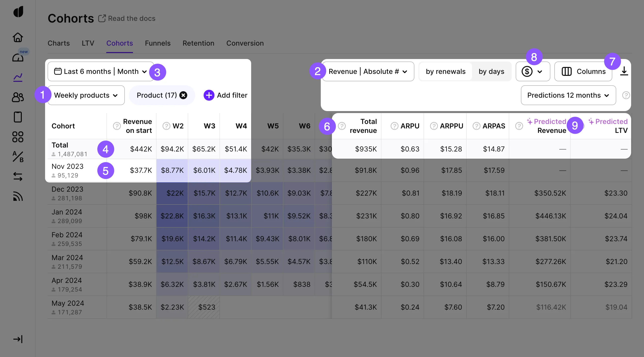Expand the Weekly products dropdown
This screenshot has height=357, width=644.
(x=86, y=95)
